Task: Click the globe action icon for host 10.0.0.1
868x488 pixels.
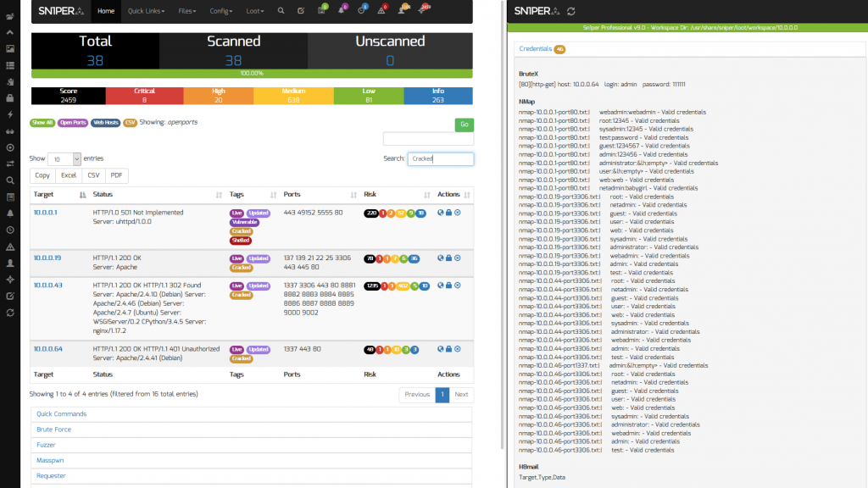Action: [x=440, y=213]
